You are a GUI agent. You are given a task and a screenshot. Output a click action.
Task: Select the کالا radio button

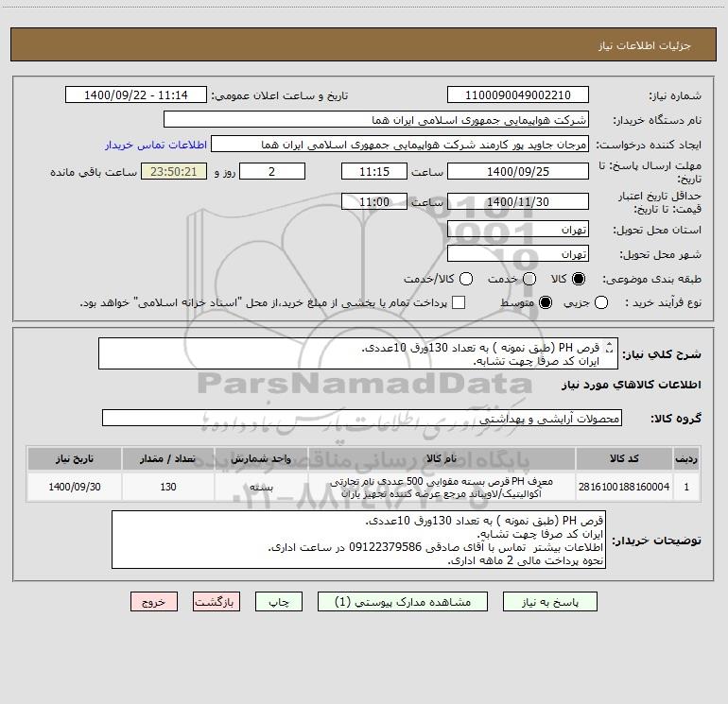tap(579, 279)
